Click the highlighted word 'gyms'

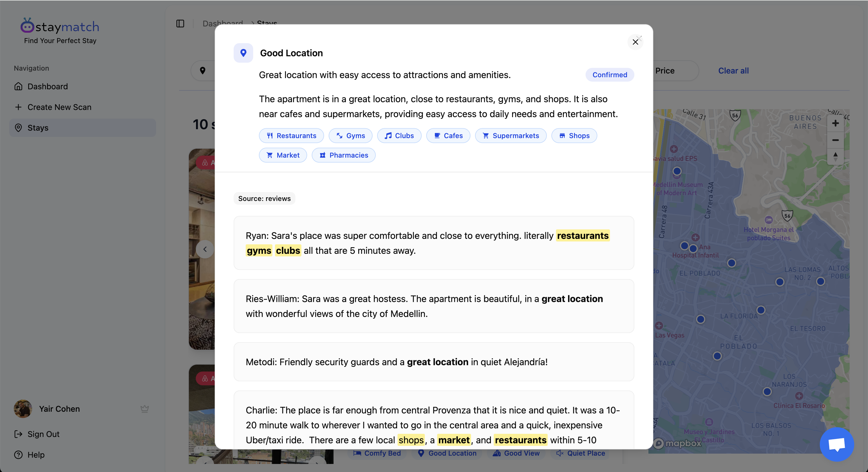[x=259, y=250]
